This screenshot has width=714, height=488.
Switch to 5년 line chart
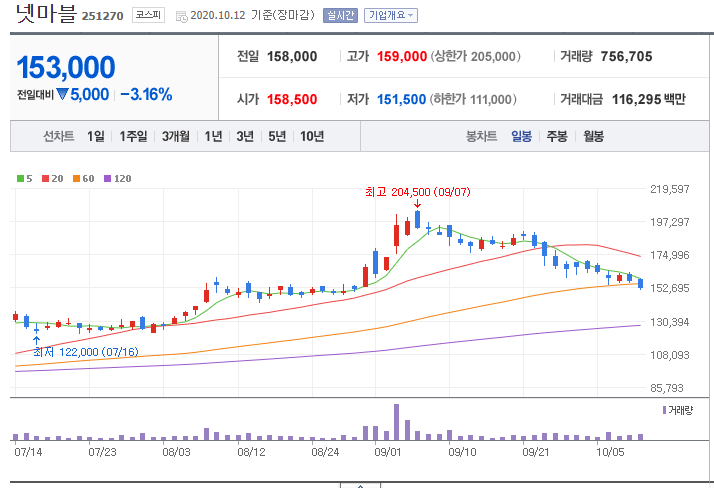coord(277,136)
